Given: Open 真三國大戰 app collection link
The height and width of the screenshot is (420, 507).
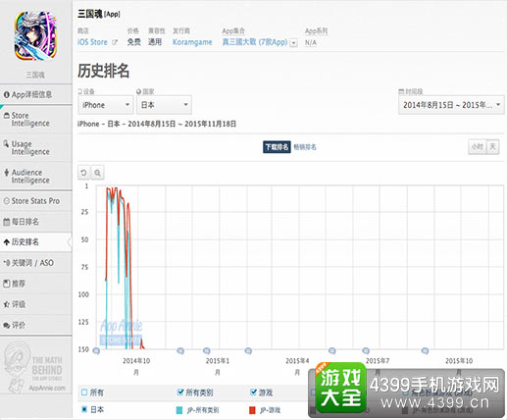Looking at the screenshot, I should pos(255,42).
